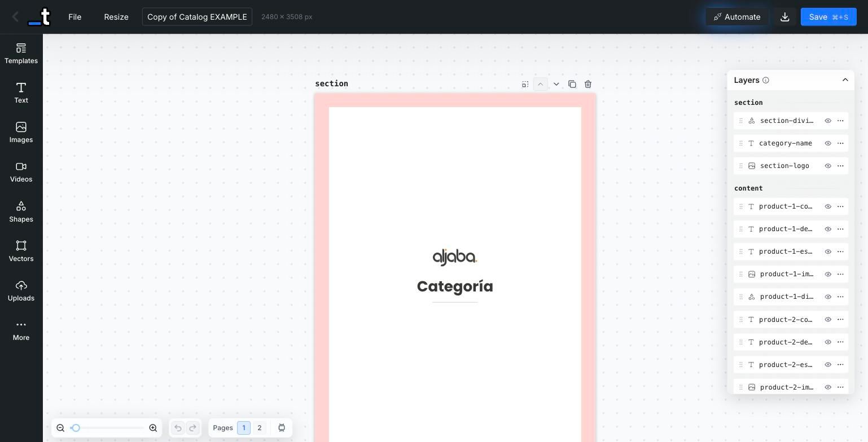Click the template name input field
Image resolution: width=868 pixels, height=442 pixels.
pyautogui.click(x=197, y=17)
